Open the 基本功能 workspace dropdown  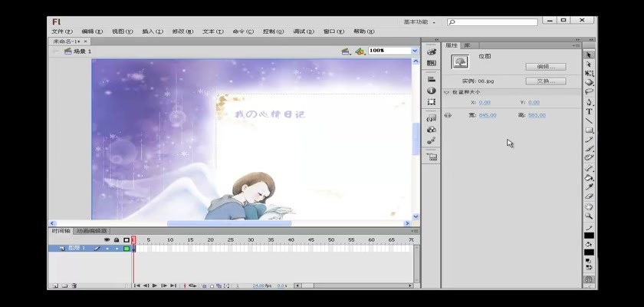pos(419,22)
